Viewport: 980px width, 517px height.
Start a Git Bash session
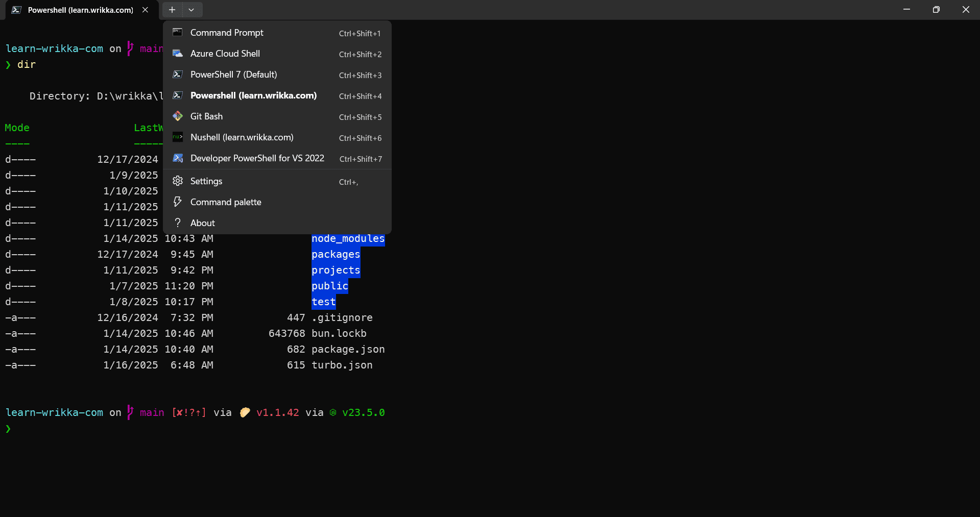point(277,116)
